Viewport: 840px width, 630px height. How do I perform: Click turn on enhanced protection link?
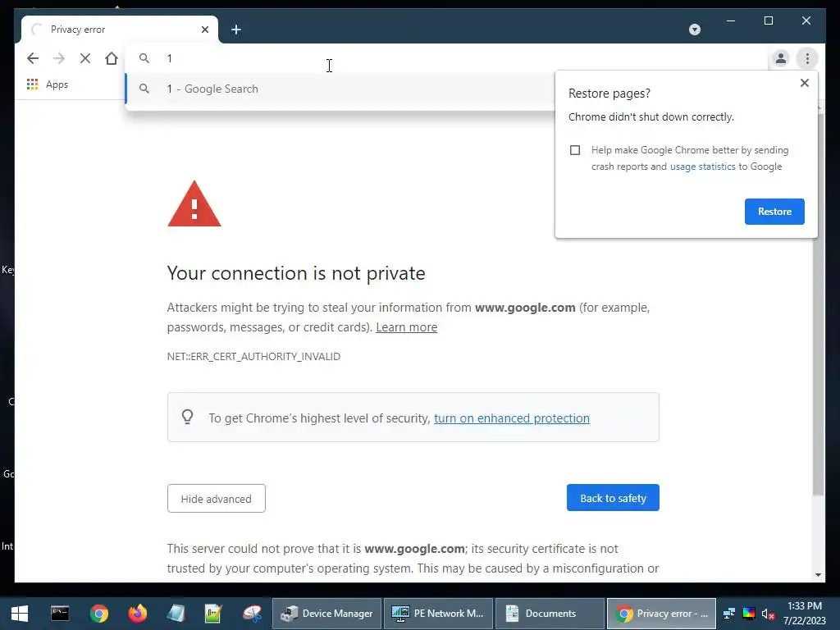[512, 418]
